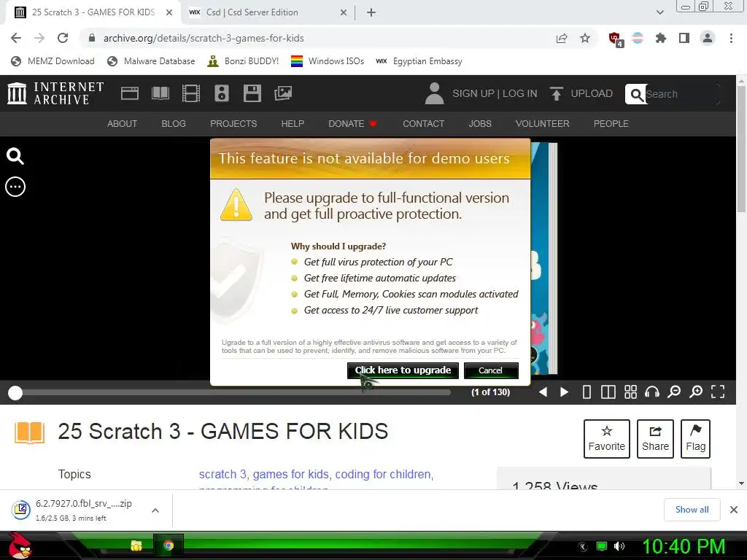This screenshot has width=747, height=560.
Task: Switch to one-page view
Action: [587, 392]
